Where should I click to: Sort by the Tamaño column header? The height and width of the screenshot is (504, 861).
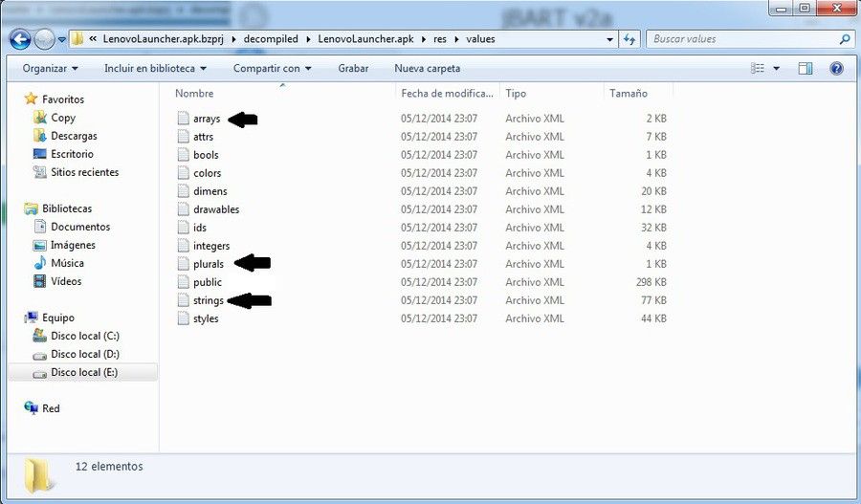(629, 94)
